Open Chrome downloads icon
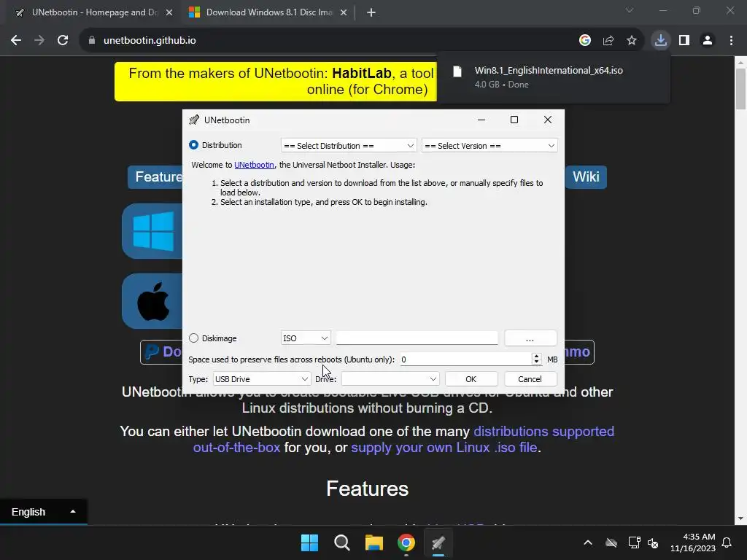The height and width of the screenshot is (560, 747). tap(661, 41)
